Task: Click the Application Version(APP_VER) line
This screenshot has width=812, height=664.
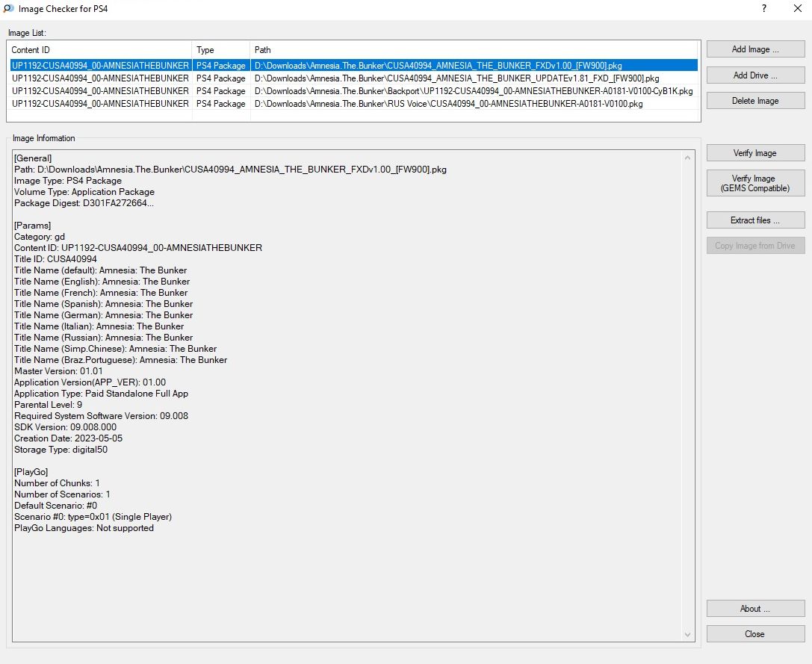Action: coord(90,382)
